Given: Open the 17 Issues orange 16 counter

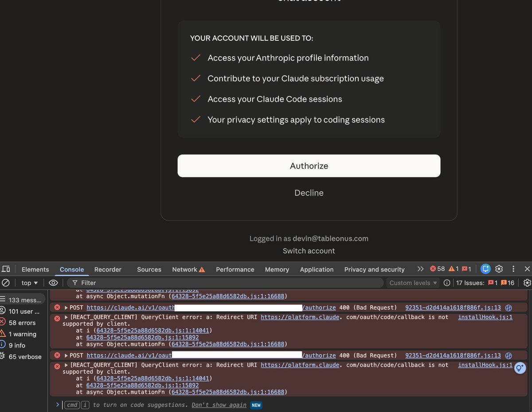Looking at the screenshot, I should point(508,283).
